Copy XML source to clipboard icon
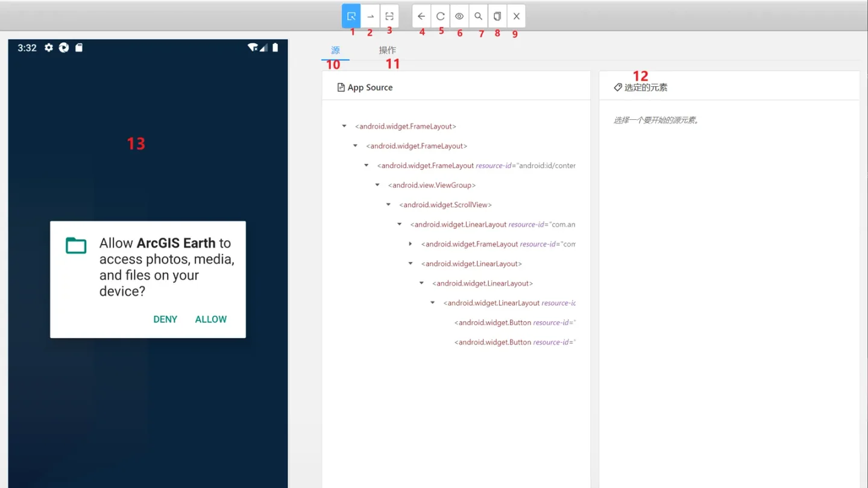The image size is (868, 488). [497, 16]
